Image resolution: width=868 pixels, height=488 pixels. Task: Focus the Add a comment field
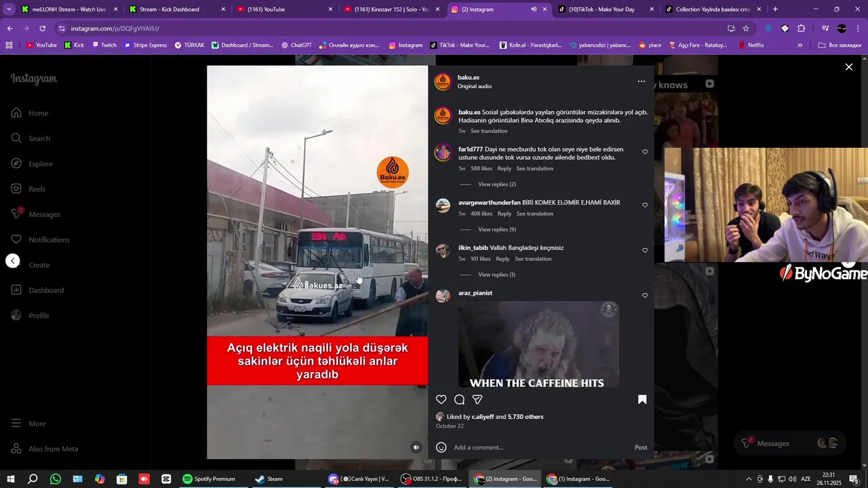541,447
